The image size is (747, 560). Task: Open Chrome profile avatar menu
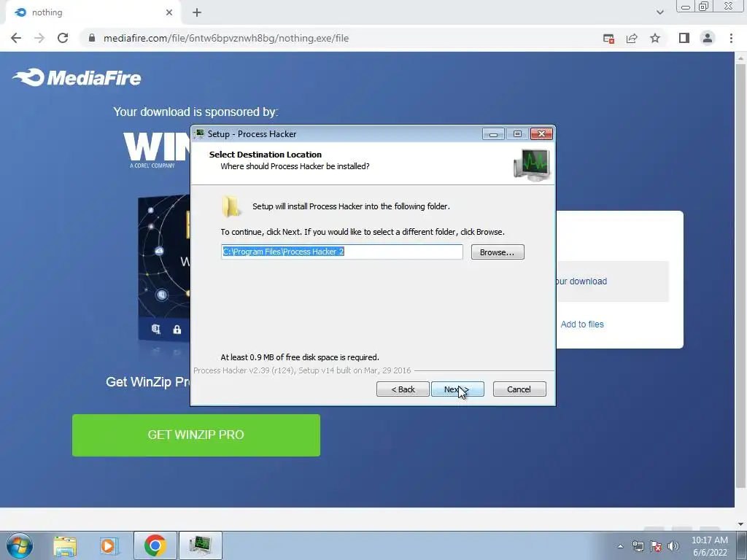708,38
